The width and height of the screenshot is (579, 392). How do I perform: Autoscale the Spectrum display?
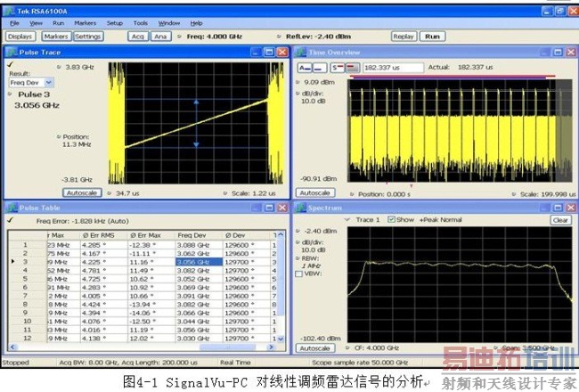pos(315,348)
